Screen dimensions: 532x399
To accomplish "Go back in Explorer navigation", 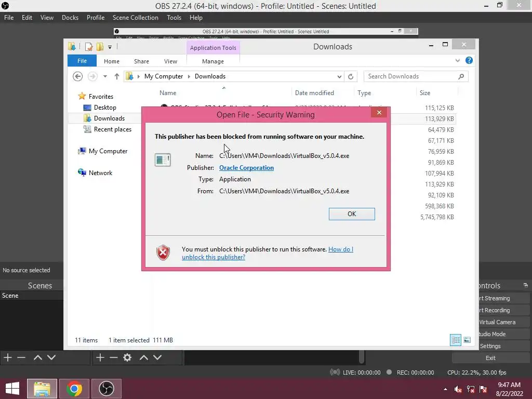I will click(77, 76).
